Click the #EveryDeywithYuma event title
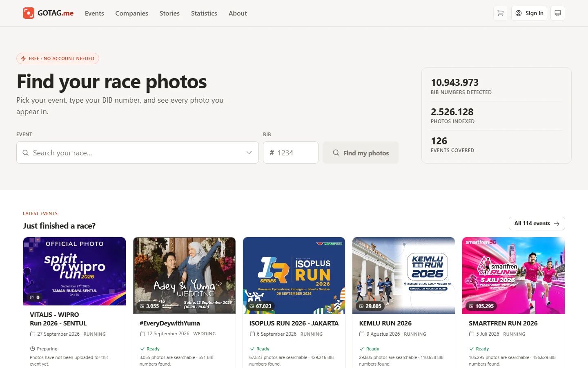This screenshot has height=368, width=588. (x=170, y=323)
